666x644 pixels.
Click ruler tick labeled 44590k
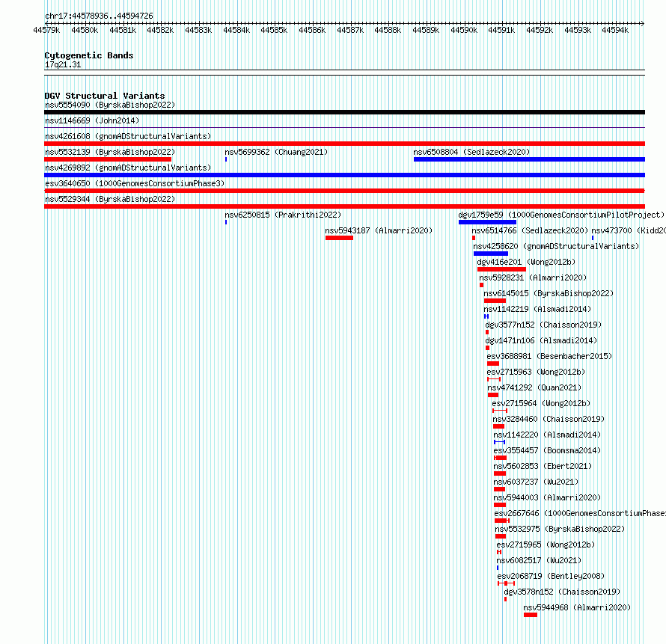464,30
